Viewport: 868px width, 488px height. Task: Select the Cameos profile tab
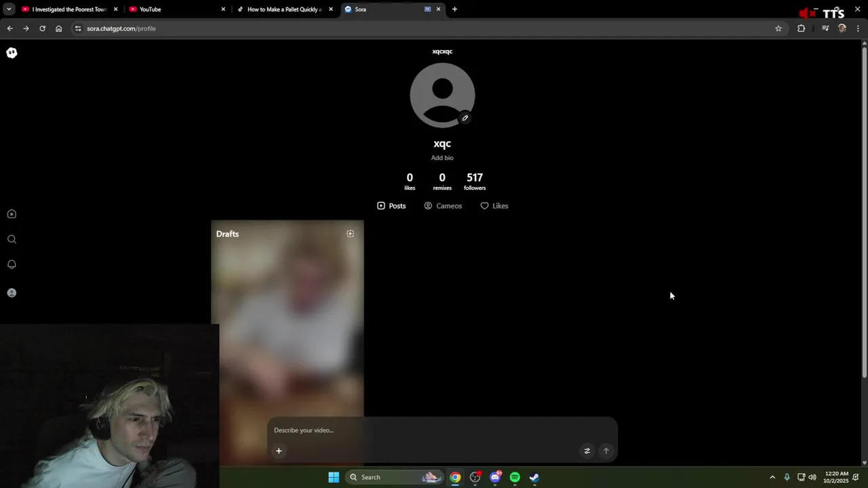(443, 206)
